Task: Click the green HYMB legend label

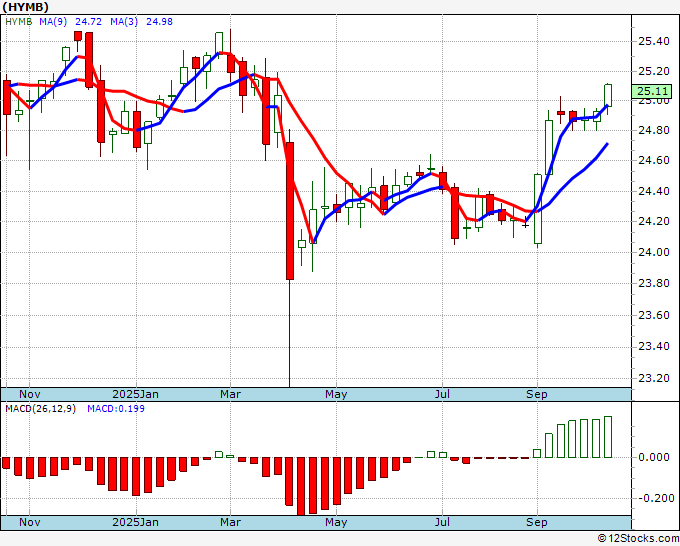Action: coord(19,22)
